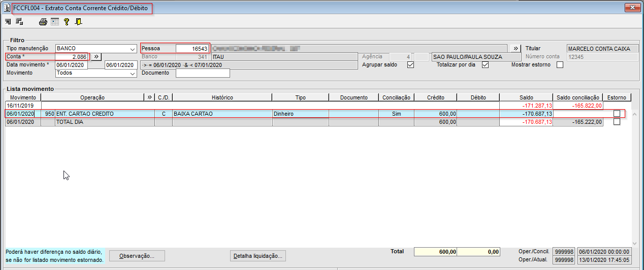Image resolution: width=644 pixels, height=270 pixels.
Task: Click the Conciliação column header
Action: pyautogui.click(x=397, y=97)
